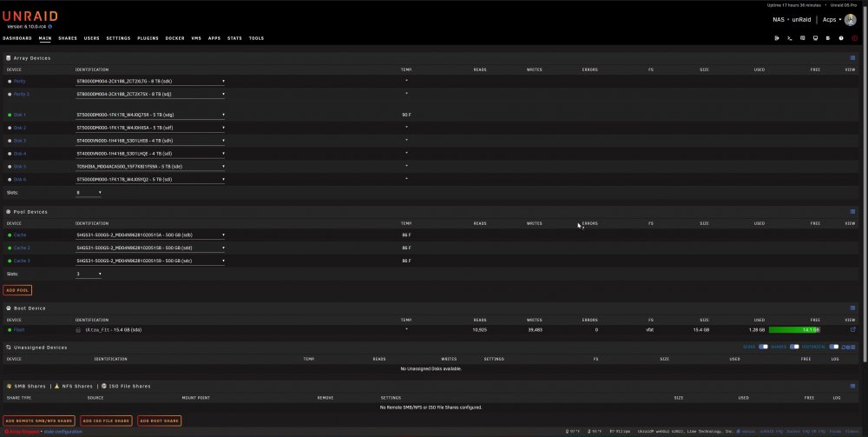Open the Cache 2 device link
Screen dimensions: 868x437
(23, 248)
